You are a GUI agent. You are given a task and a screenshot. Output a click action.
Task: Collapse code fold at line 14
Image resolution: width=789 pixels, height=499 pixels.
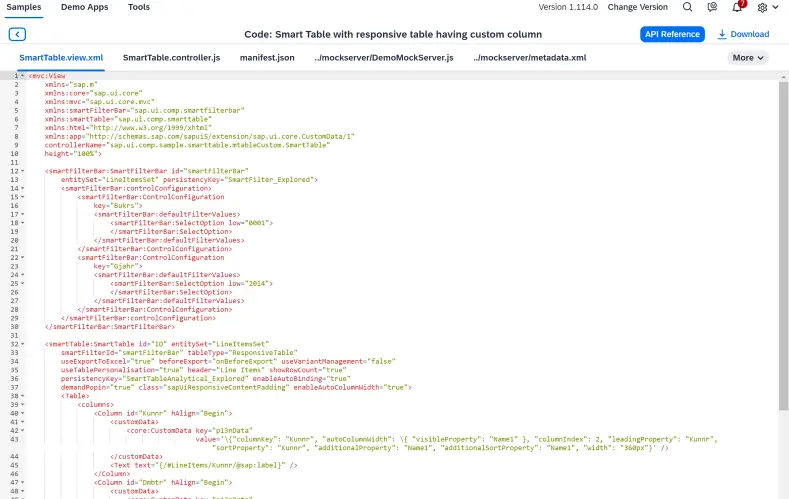coord(23,189)
